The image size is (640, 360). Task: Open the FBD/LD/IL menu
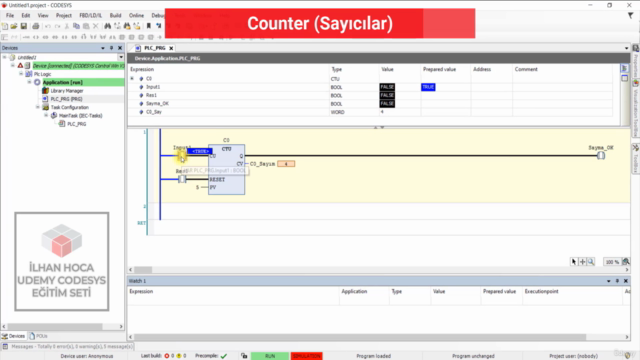point(91,16)
